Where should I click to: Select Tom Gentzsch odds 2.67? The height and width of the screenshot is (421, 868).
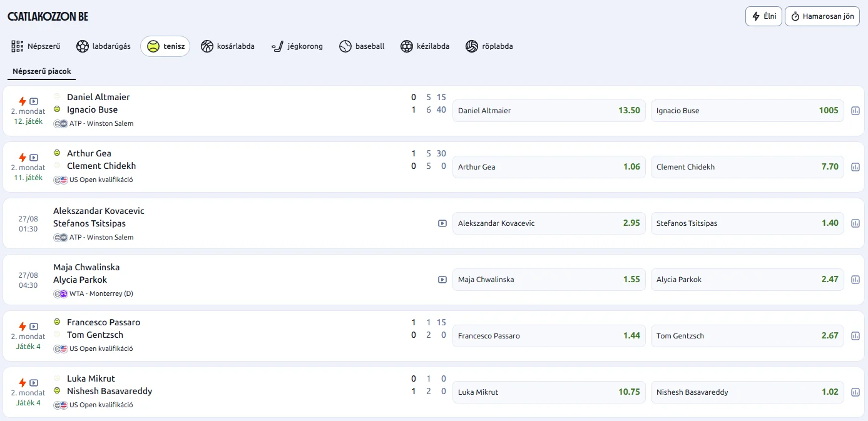747,336
